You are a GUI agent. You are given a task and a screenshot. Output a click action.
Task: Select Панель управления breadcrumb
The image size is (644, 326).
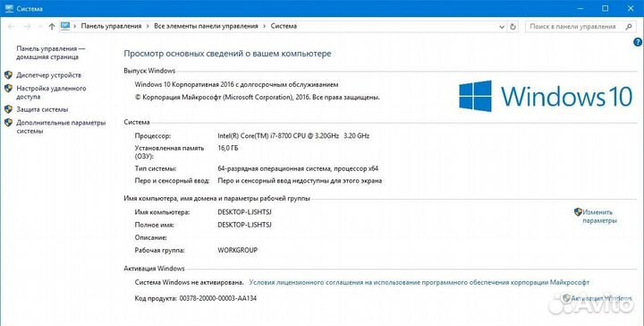point(111,26)
